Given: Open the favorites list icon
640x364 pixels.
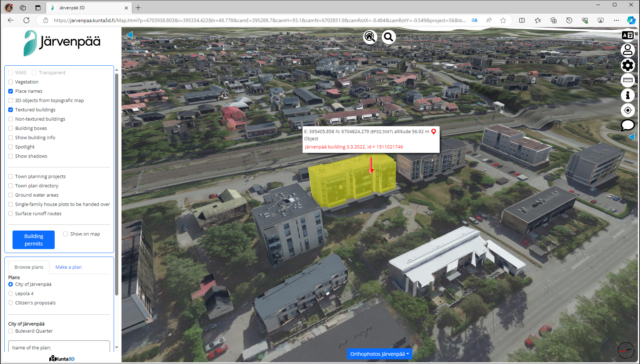Looking at the screenshot, I should point(537,20).
